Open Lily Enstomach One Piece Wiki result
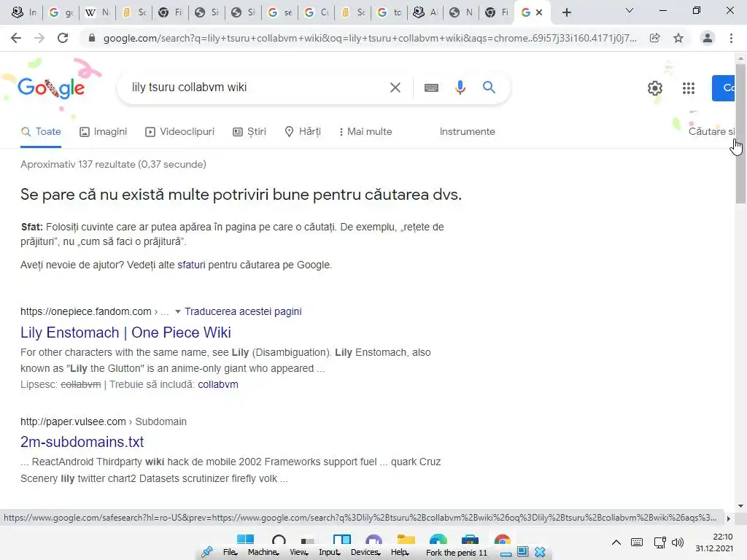The image size is (747, 560). pyautogui.click(x=125, y=332)
